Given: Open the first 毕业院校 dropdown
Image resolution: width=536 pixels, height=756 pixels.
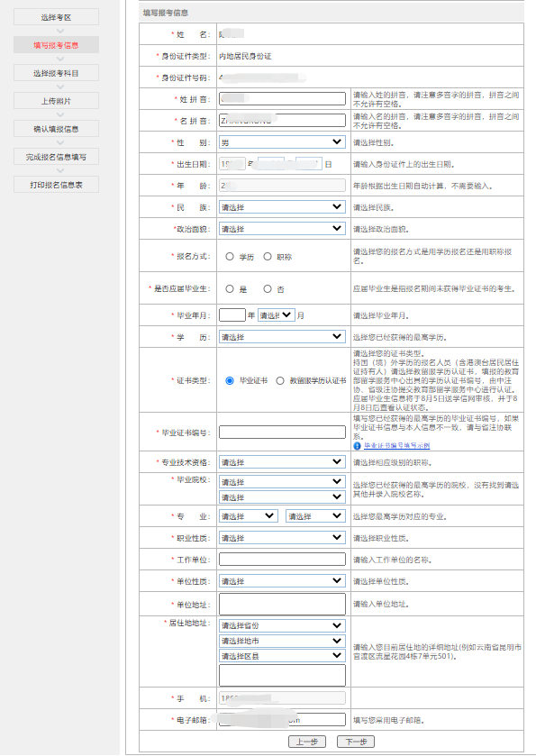Looking at the screenshot, I should pyautogui.click(x=282, y=482).
